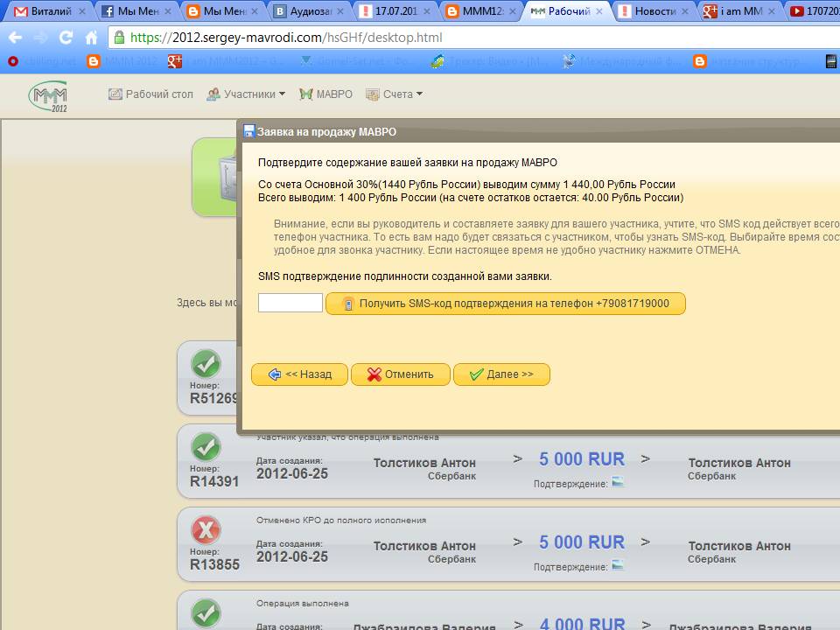Click order number R13855
The width and height of the screenshot is (840, 630).
click(214, 564)
